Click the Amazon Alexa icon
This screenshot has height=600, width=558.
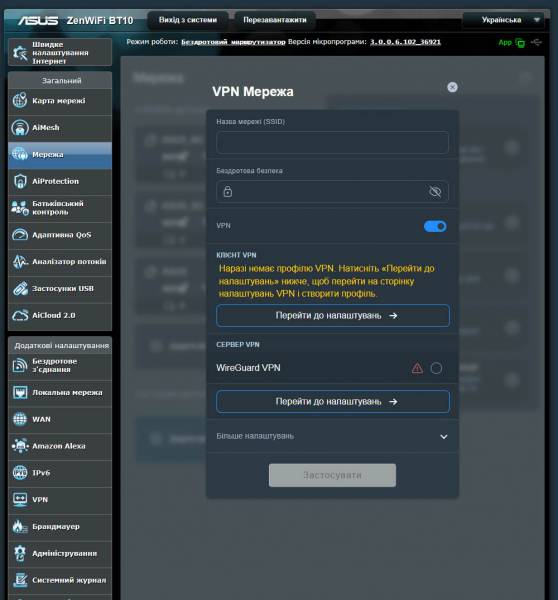point(20,446)
